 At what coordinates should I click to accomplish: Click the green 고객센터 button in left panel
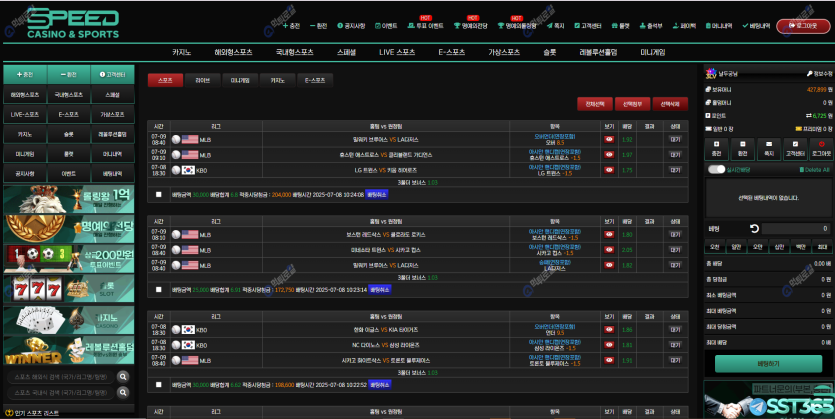pyautogui.click(x=112, y=75)
